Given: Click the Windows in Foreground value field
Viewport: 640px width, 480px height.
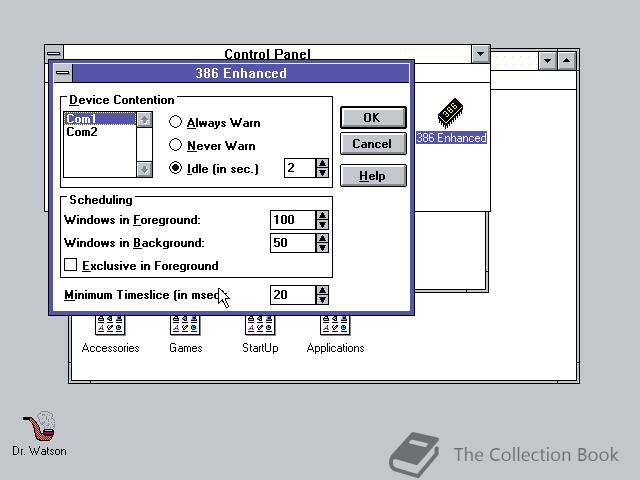Looking at the screenshot, I should [293, 220].
